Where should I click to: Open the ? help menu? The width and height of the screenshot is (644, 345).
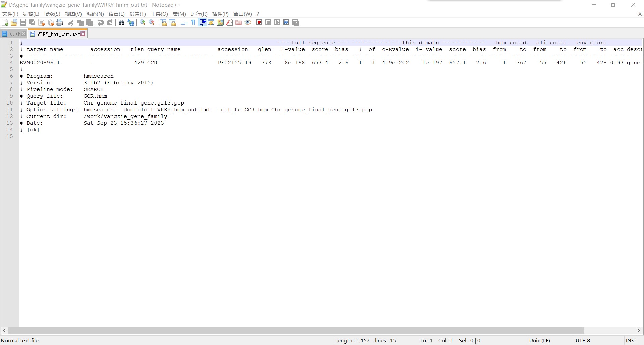(258, 14)
